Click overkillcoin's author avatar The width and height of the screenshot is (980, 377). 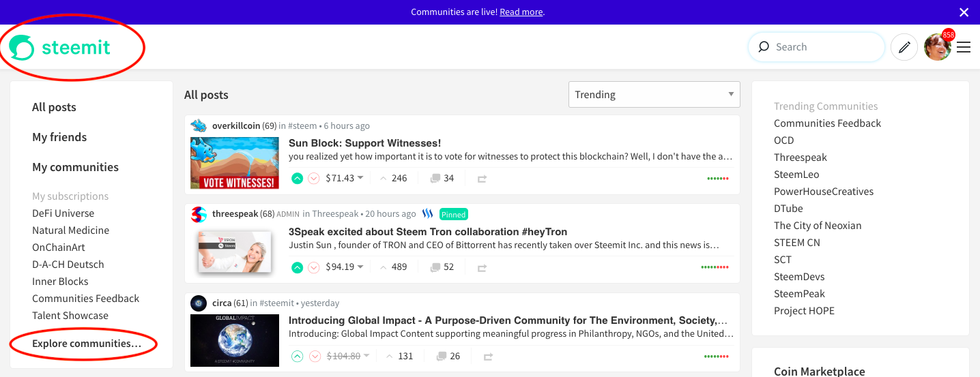tap(199, 125)
